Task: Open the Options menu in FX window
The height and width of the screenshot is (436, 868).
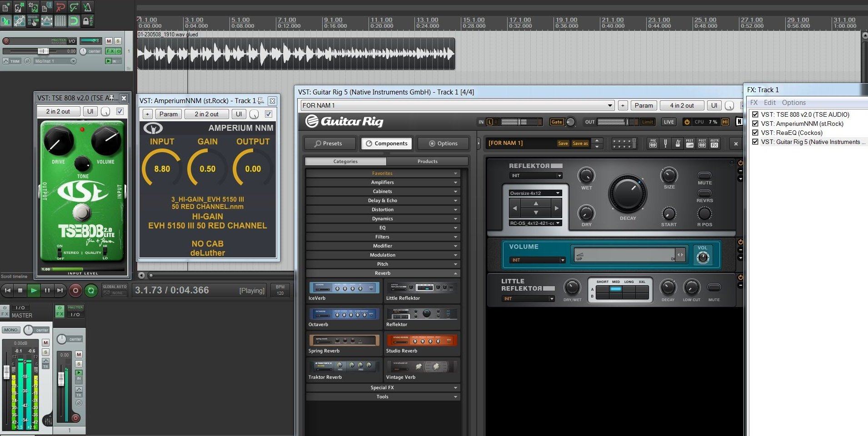Action: tap(793, 103)
